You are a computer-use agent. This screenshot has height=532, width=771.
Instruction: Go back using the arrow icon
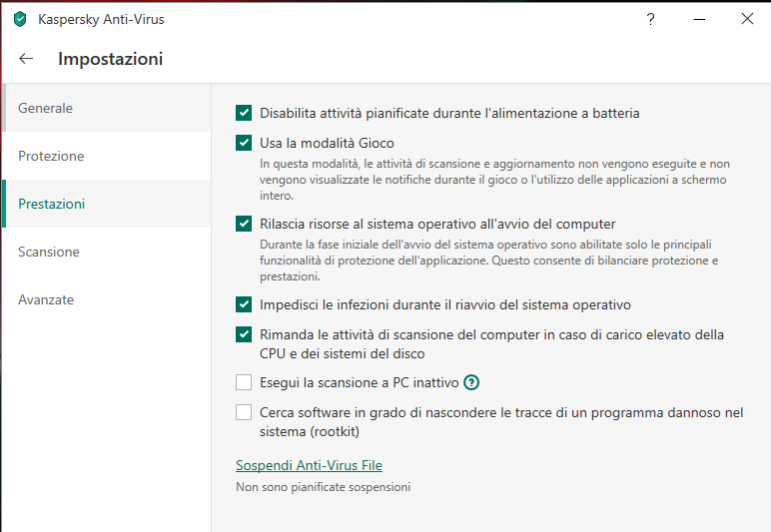click(26, 59)
